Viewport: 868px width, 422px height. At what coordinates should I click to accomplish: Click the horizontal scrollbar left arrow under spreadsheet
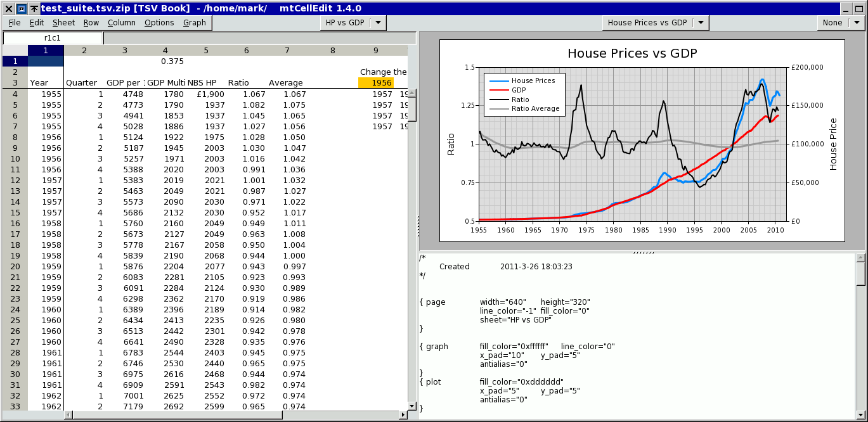click(68, 415)
